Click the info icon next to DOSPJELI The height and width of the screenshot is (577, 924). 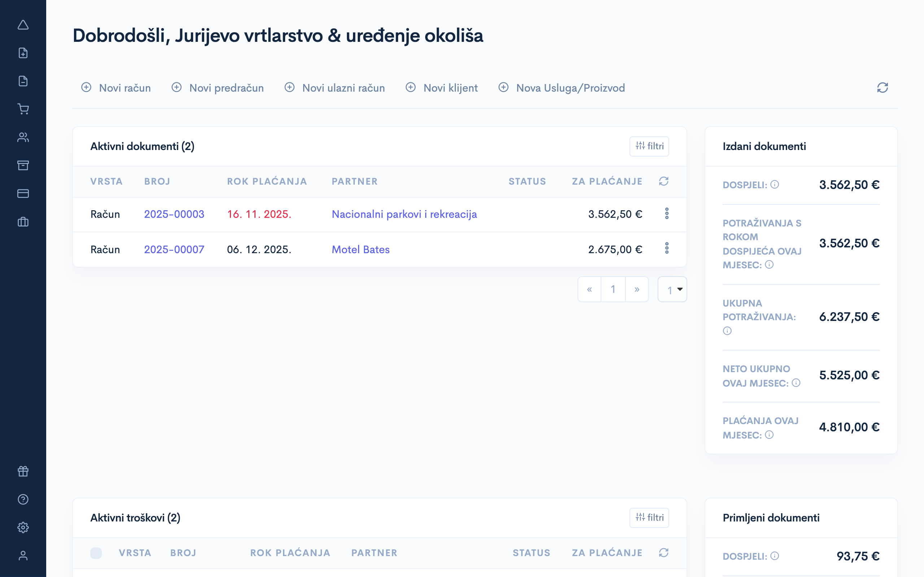tap(775, 185)
